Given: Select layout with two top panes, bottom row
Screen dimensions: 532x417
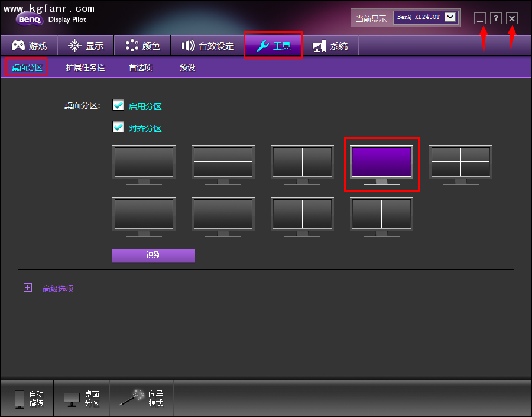Looking at the screenshot, I should pos(223,214).
